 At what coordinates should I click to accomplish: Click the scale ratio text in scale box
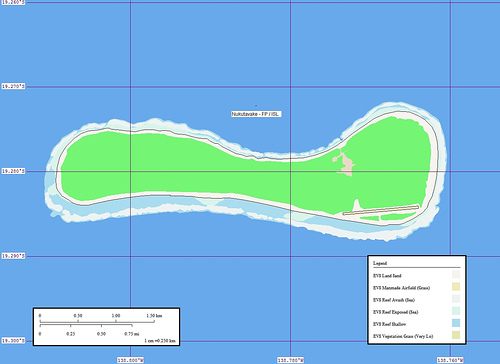(x=160, y=341)
